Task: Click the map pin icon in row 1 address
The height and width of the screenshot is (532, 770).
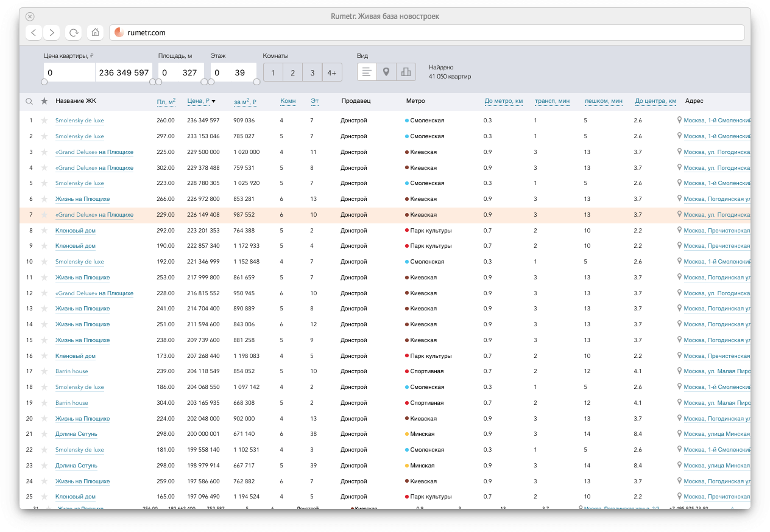Action: coord(680,121)
